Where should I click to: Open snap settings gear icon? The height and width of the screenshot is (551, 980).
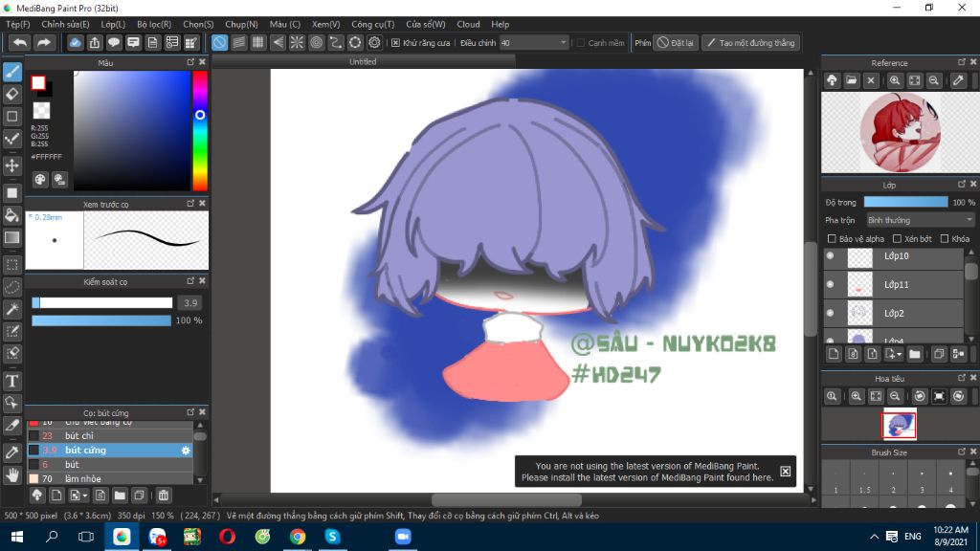coord(374,42)
